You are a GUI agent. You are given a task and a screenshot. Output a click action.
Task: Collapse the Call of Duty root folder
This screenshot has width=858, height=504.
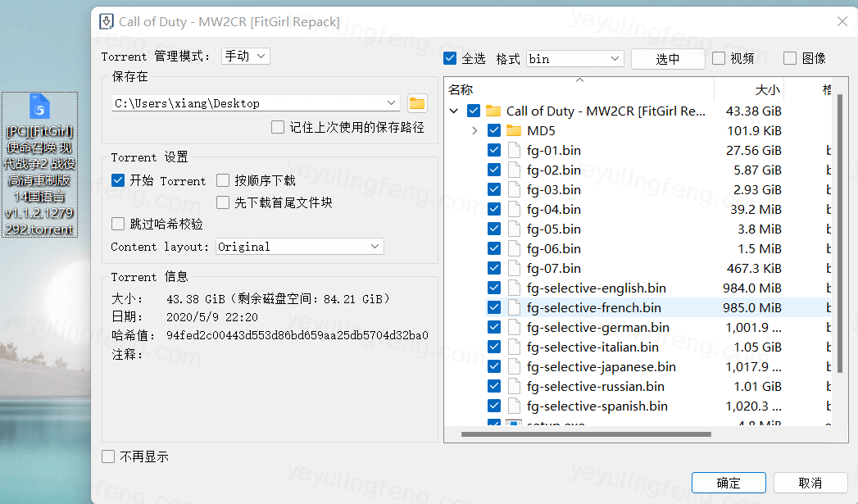pos(454,111)
